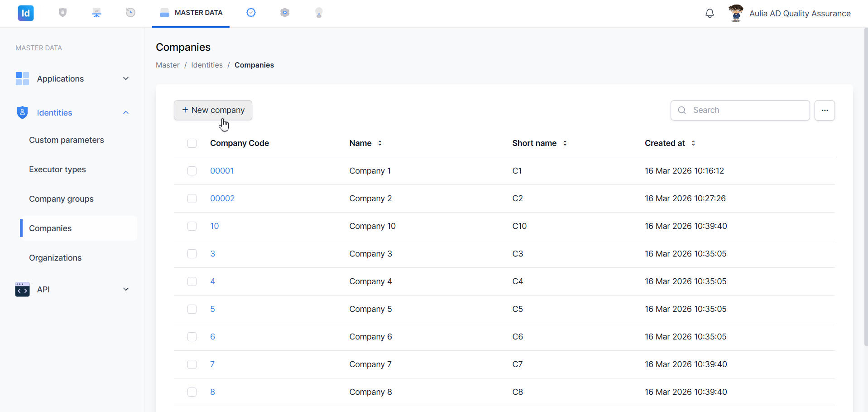Sort by Short name column arrows
The height and width of the screenshot is (412, 868).
(565, 143)
